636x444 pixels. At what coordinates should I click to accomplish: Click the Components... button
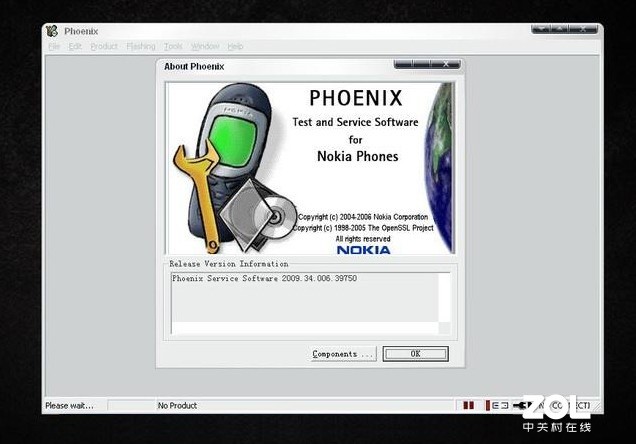coord(343,354)
